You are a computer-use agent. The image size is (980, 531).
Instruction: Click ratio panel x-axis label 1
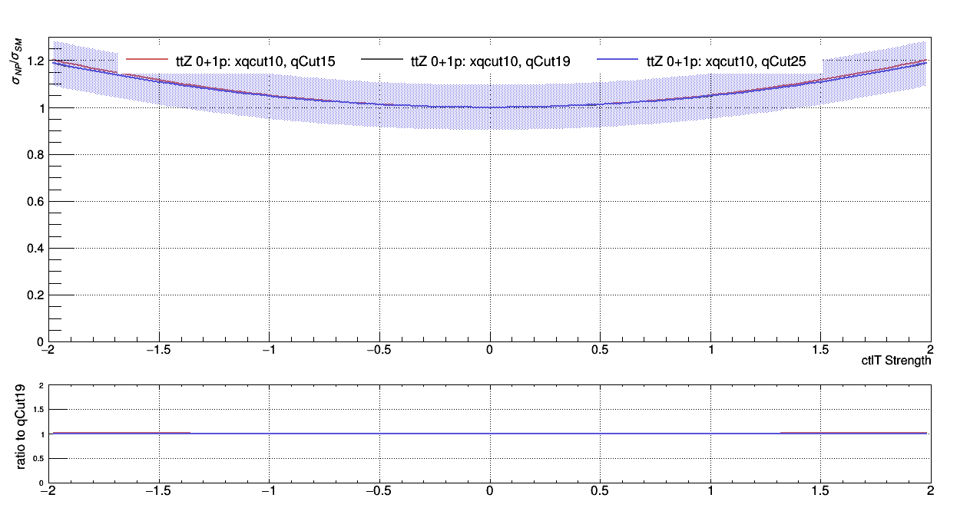(710, 490)
